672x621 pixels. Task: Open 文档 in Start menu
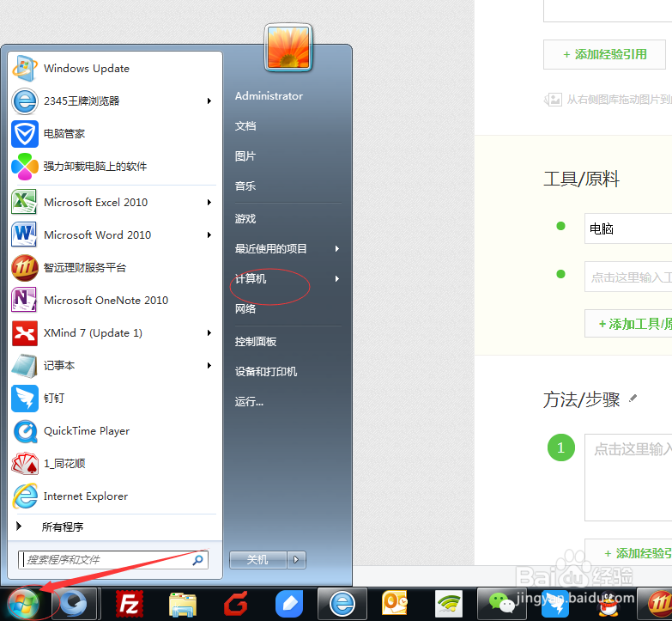click(245, 126)
